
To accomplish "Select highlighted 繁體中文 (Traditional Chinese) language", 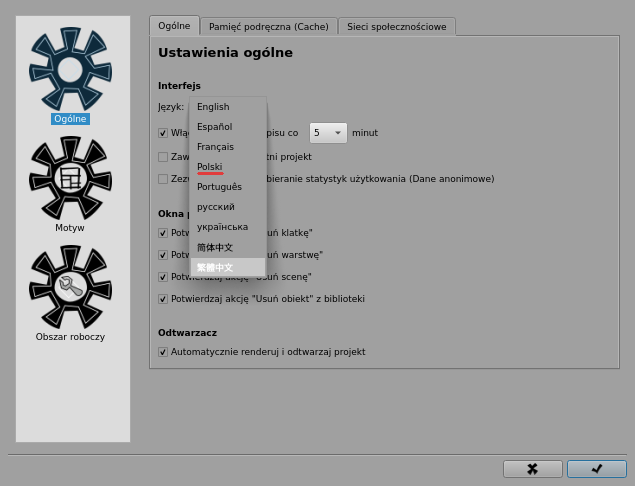I will [x=228, y=267].
